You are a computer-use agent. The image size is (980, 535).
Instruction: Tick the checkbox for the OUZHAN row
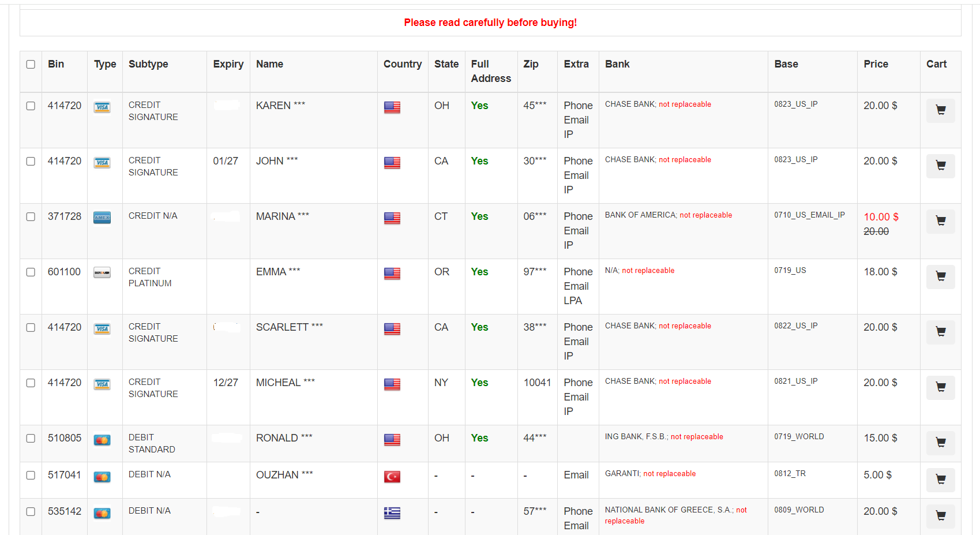point(31,476)
